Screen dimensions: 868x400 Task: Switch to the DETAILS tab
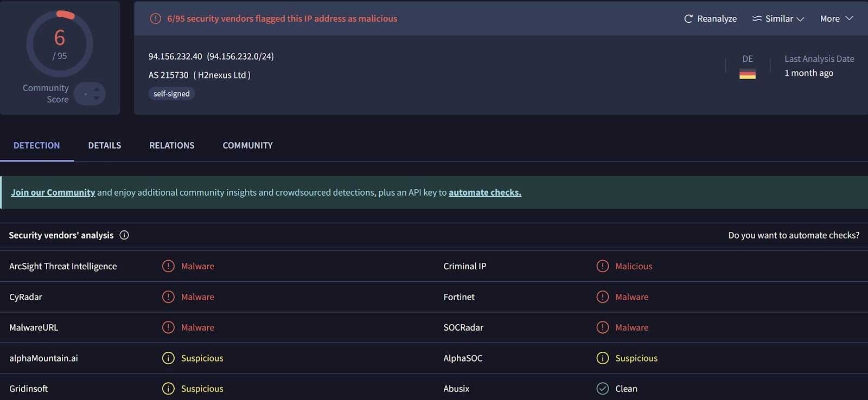(x=104, y=145)
